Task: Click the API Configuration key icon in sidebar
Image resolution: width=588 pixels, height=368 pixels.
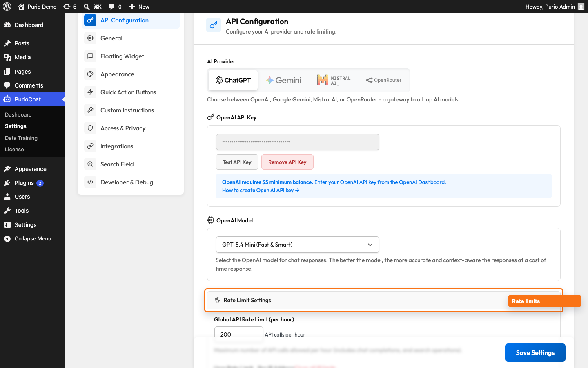Action: coord(90,20)
